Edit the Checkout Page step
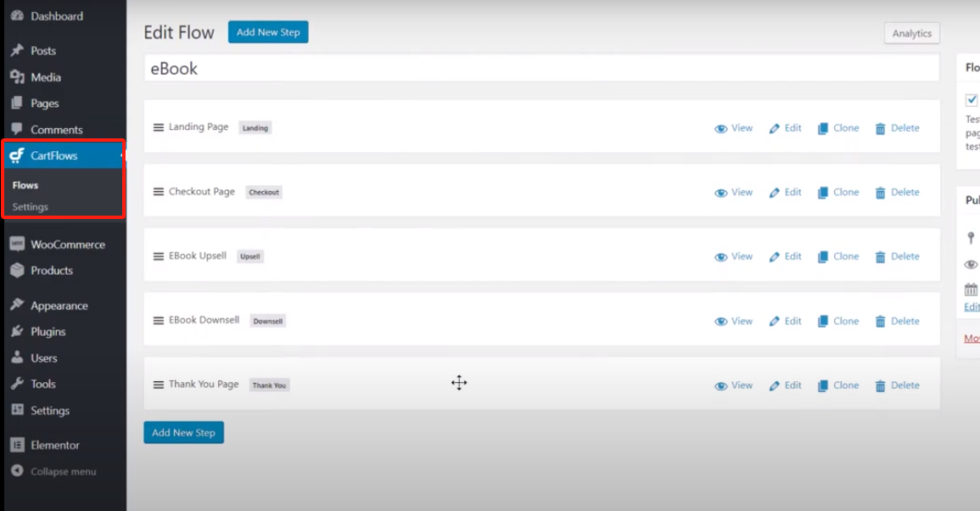The height and width of the screenshot is (511, 980). tap(786, 192)
